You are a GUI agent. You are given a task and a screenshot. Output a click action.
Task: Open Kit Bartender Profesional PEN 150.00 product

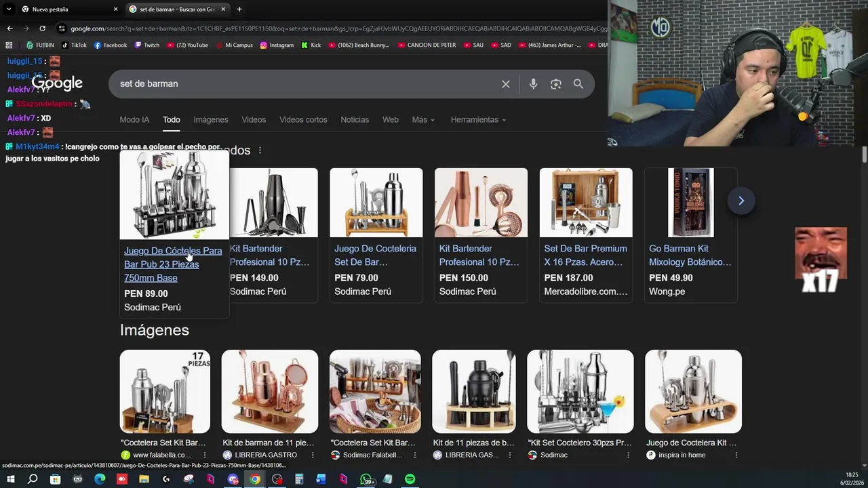click(481, 234)
